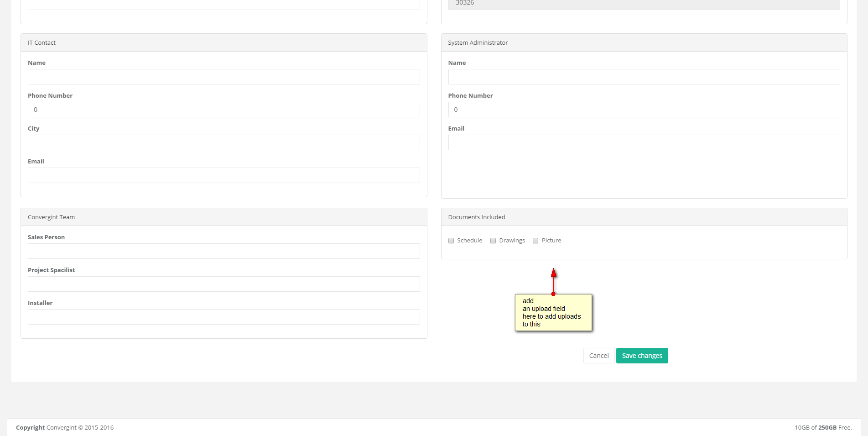The height and width of the screenshot is (436, 868).
Task: Focus the IT Contact Name field
Action: pyautogui.click(x=223, y=77)
